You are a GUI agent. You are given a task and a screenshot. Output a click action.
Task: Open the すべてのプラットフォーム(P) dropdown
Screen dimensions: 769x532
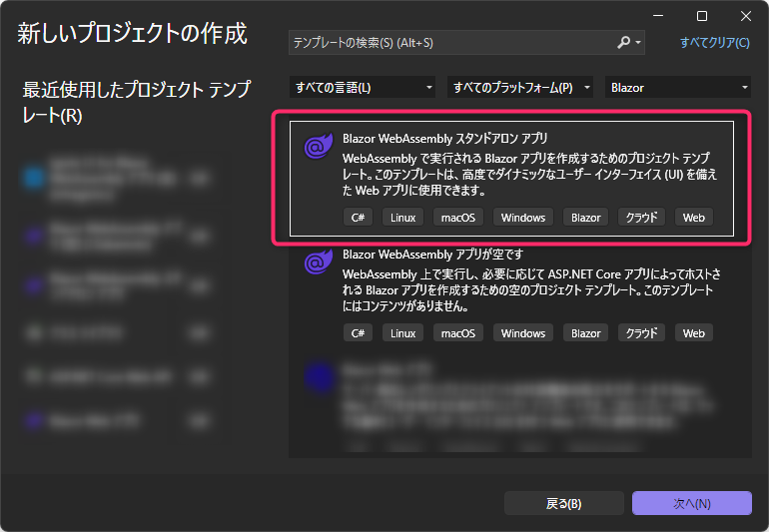[x=520, y=87]
